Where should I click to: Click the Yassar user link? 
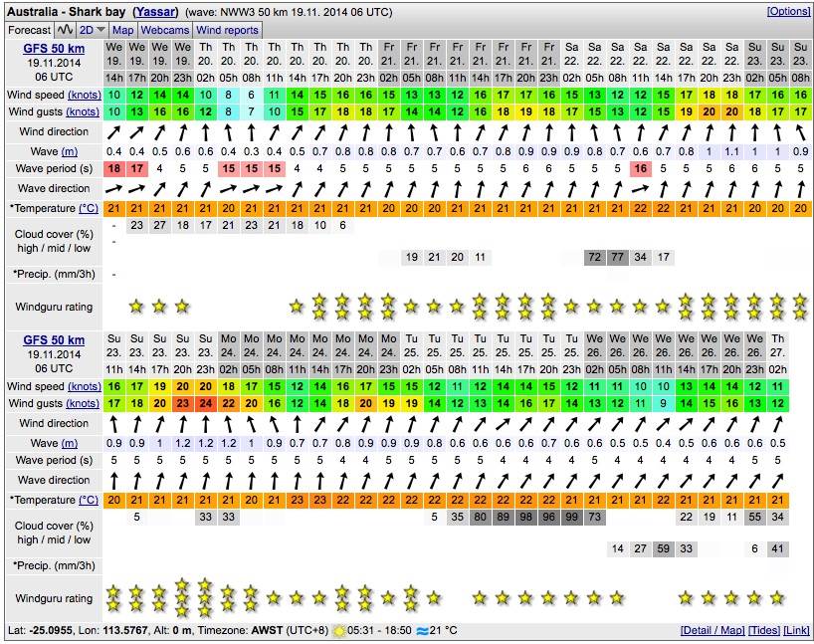pyautogui.click(x=156, y=12)
